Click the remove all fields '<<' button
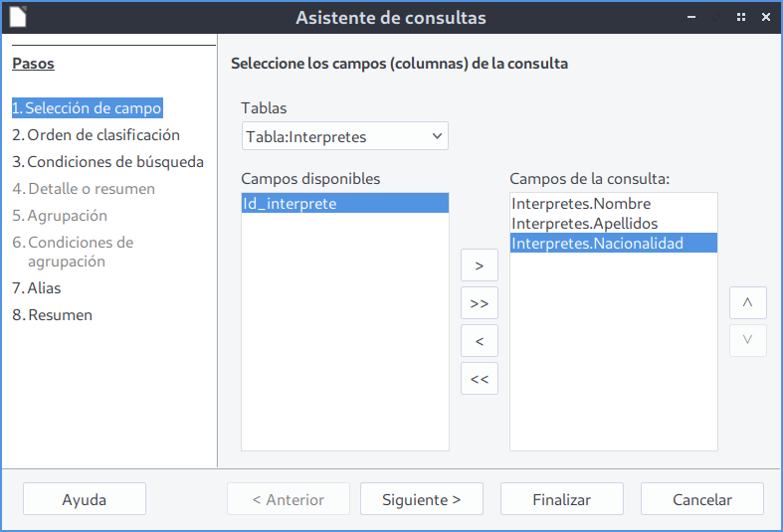 point(480,379)
